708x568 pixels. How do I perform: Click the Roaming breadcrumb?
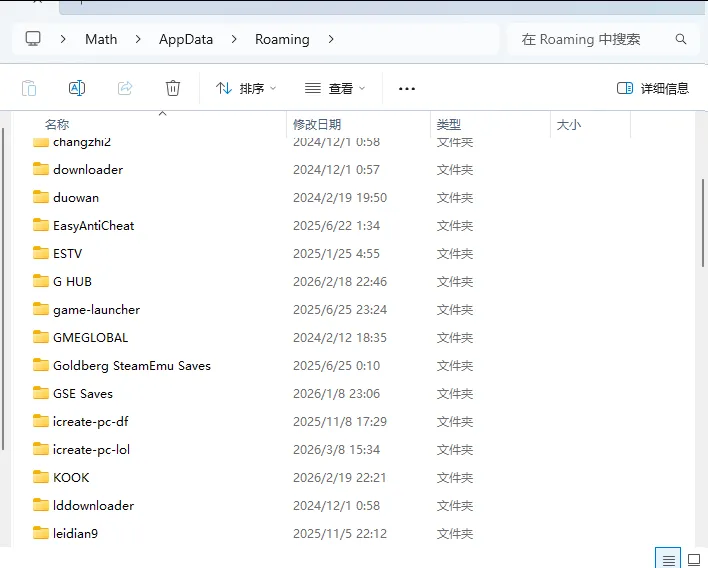point(282,39)
